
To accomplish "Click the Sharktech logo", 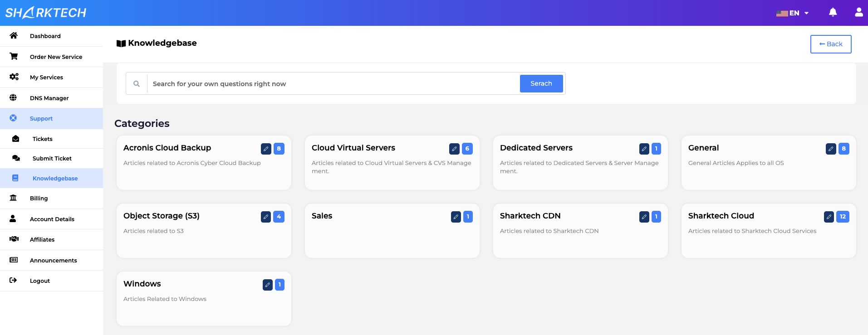I will (45, 13).
